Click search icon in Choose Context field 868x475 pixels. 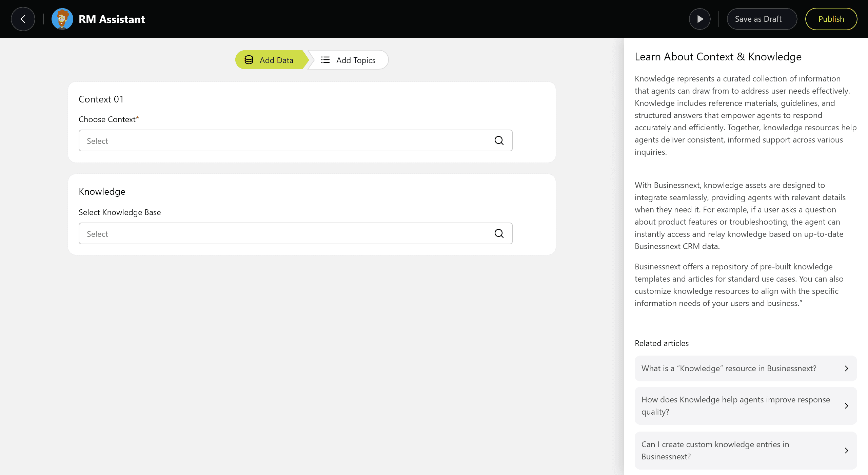pyautogui.click(x=499, y=140)
